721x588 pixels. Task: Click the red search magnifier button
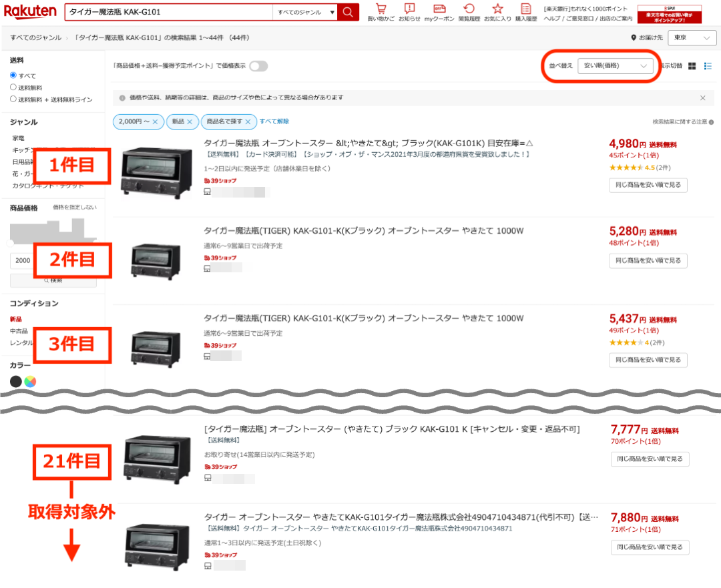click(348, 12)
